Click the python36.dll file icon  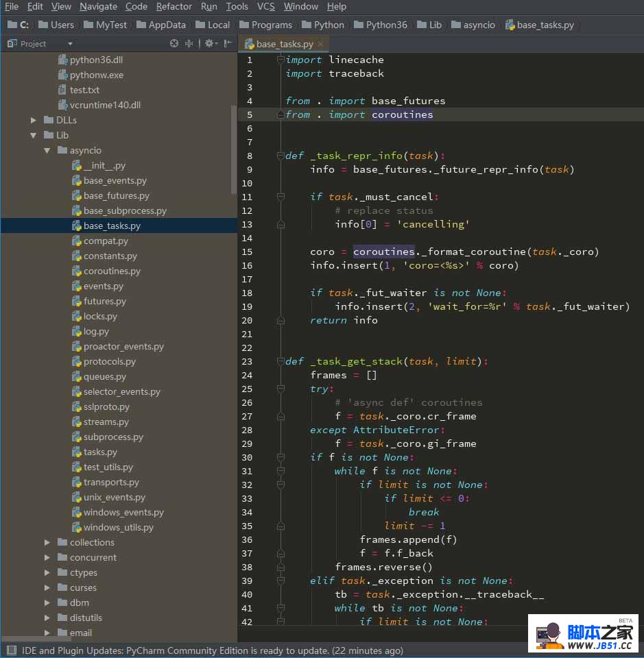(62, 60)
